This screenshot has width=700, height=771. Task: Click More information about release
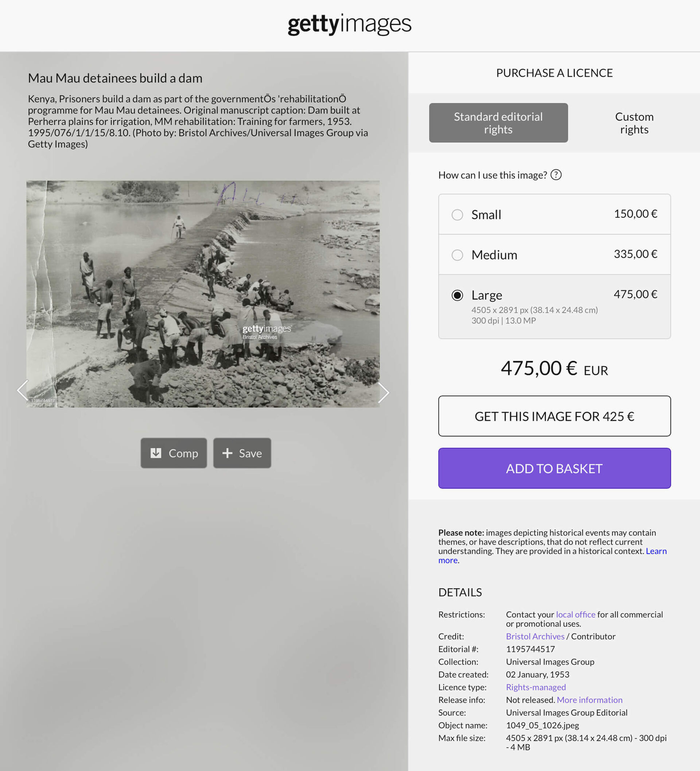[589, 700]
